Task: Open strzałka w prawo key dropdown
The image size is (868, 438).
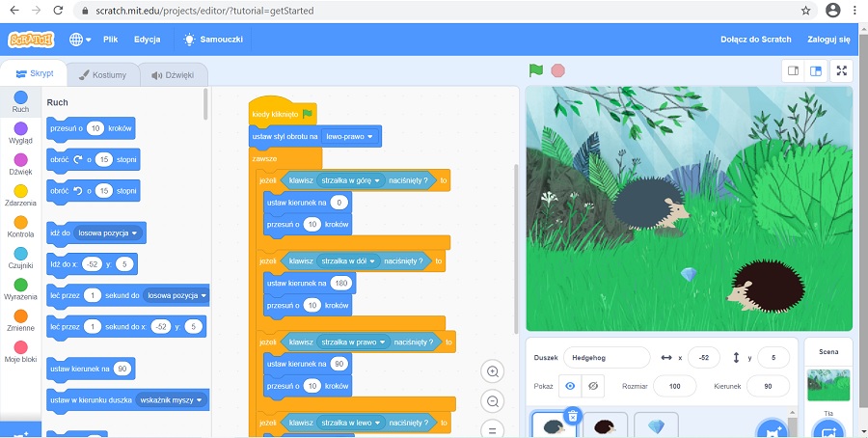Action: [353, 342]
